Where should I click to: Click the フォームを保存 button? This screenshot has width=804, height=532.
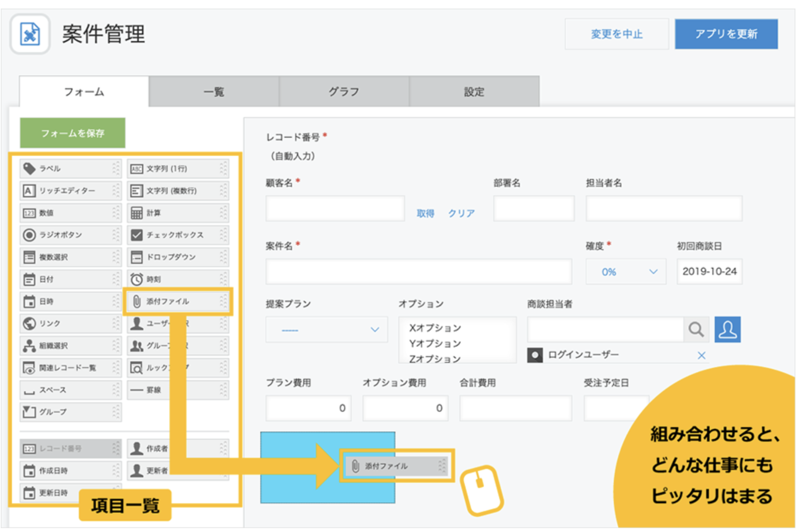pyautogui.click(x=72, y=133)
